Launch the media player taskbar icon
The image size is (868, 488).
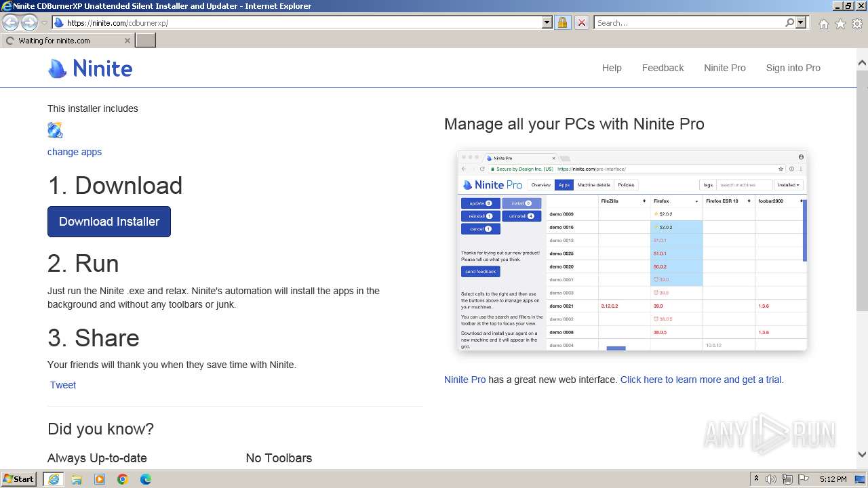100,479
